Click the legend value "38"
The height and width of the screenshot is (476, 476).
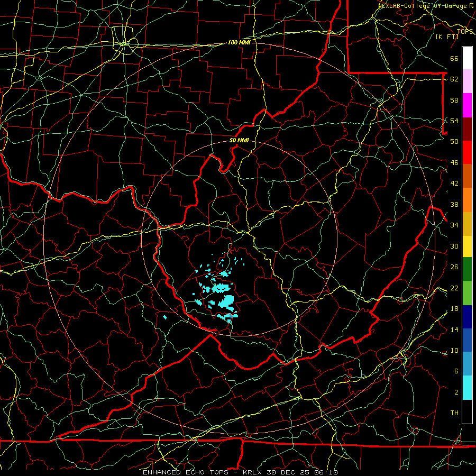tap(454, 204)
